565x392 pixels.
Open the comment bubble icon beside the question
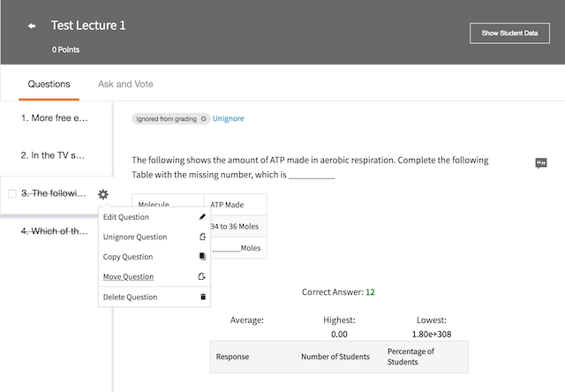pyautogui.click(x=541, y=163)
